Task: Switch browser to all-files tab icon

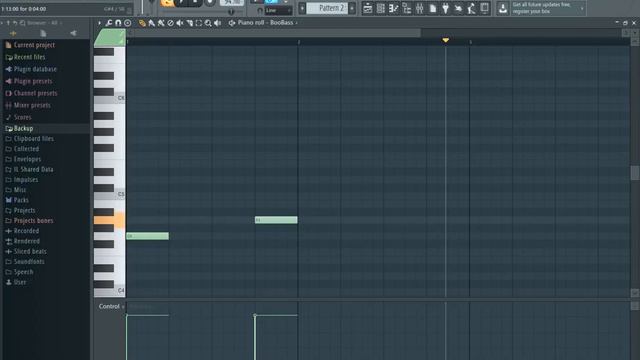Action: pos(13,33)
